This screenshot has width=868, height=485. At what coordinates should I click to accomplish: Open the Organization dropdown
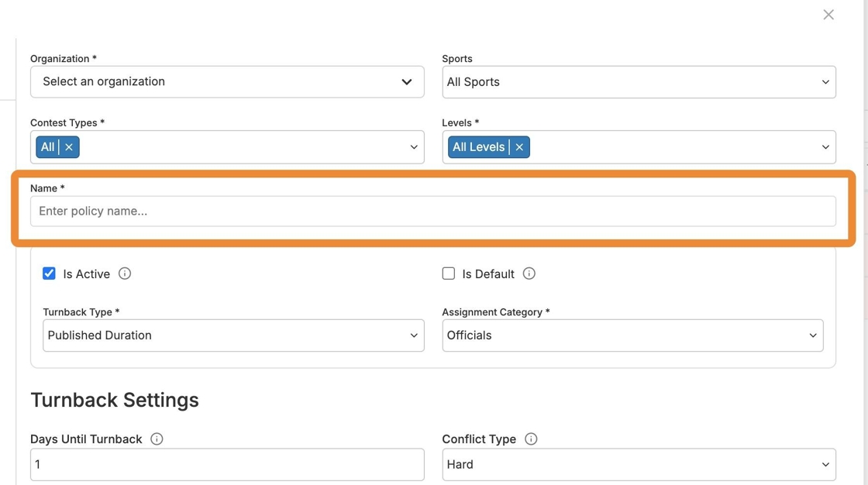(x=227, y=82)
